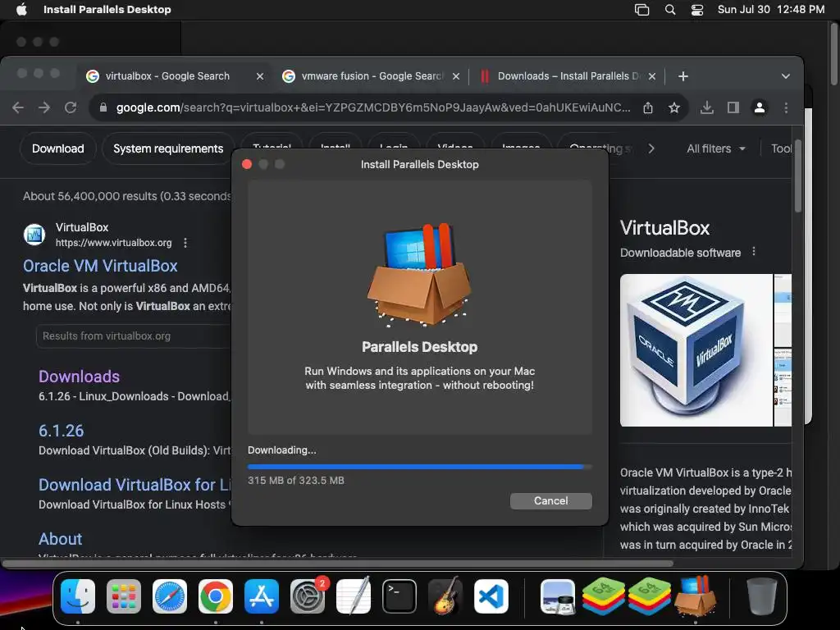This screenshot has width=840, height=630.
Task: Click the VirtualBox knowledge panel title
Action: point(664,228)
